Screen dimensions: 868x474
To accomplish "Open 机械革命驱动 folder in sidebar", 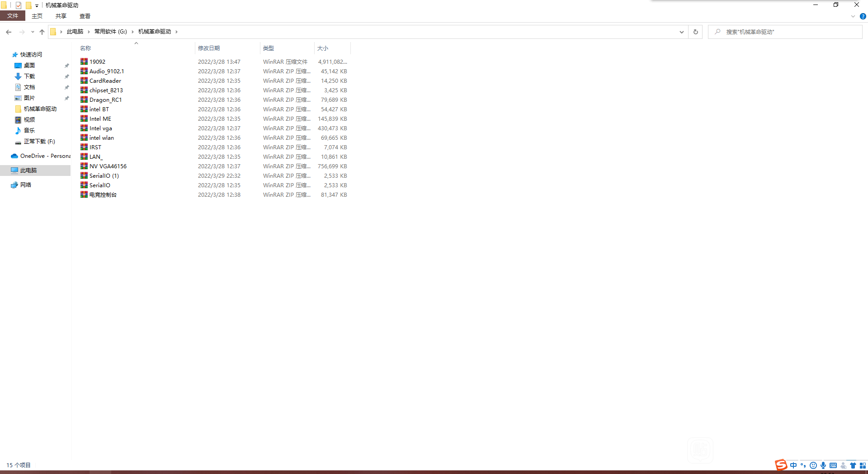I will [40, 109].
